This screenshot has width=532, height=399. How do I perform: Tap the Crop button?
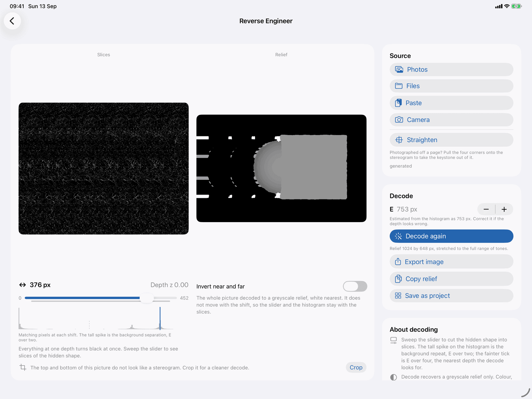coord(356,367)
